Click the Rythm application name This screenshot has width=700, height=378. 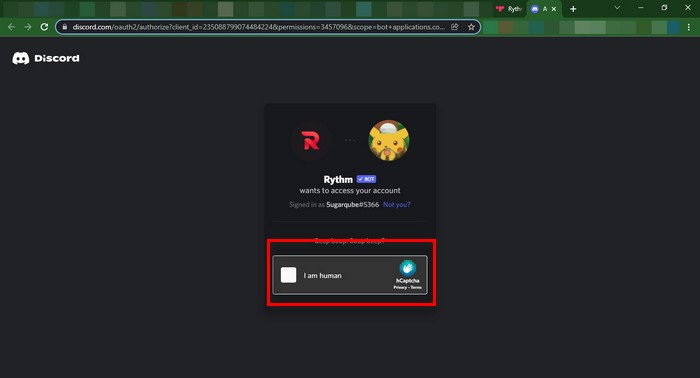pos(338,179)
